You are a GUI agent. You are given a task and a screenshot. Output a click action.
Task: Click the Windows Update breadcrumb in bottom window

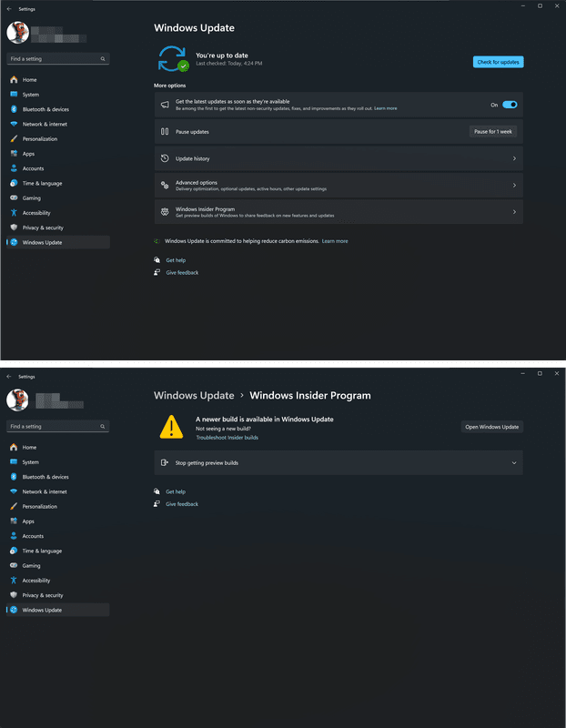coord(194,396)
